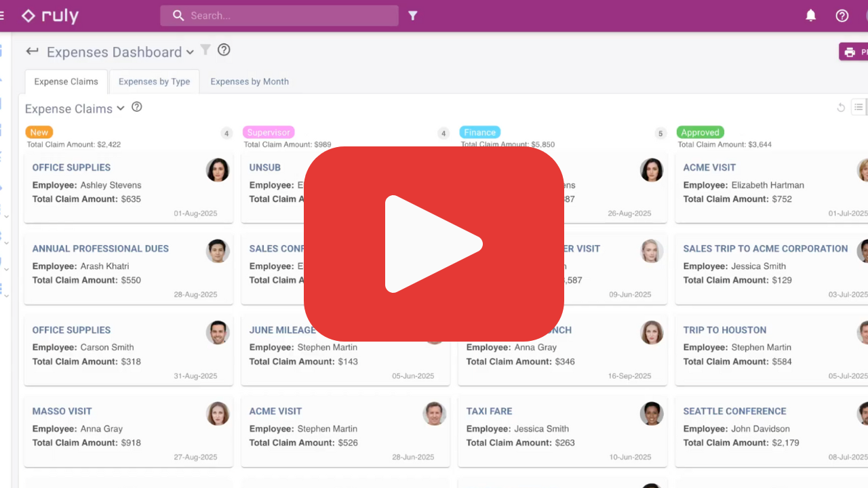Go back using the left arrow
The height and width of the screenshot is (488, 868).
pos(32,51)
